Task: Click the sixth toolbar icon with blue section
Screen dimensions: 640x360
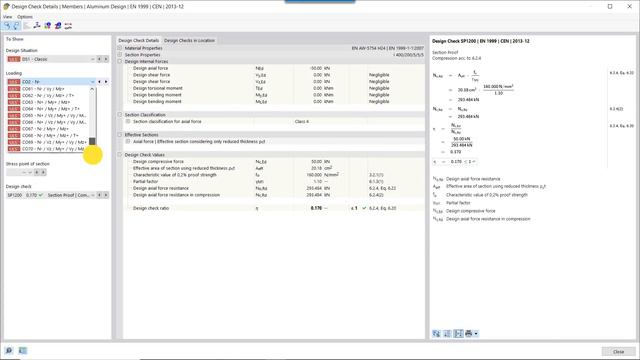Action: point(58,26)
